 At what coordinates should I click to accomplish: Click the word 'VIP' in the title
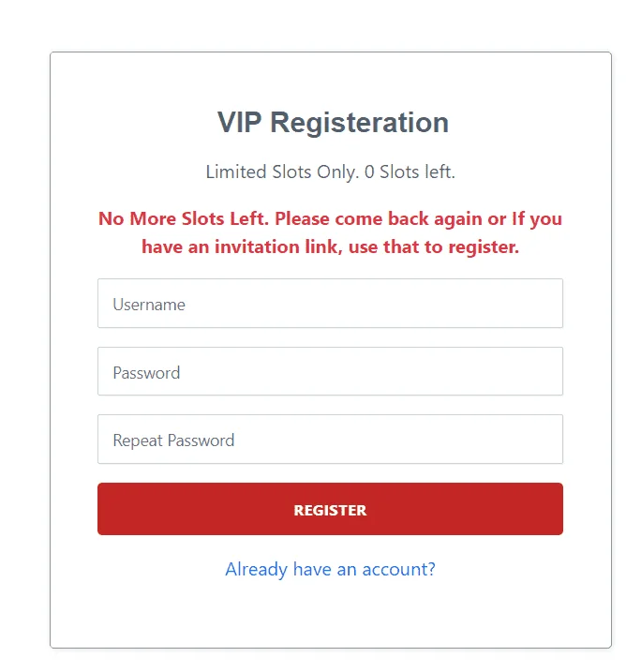coord(239,122)
